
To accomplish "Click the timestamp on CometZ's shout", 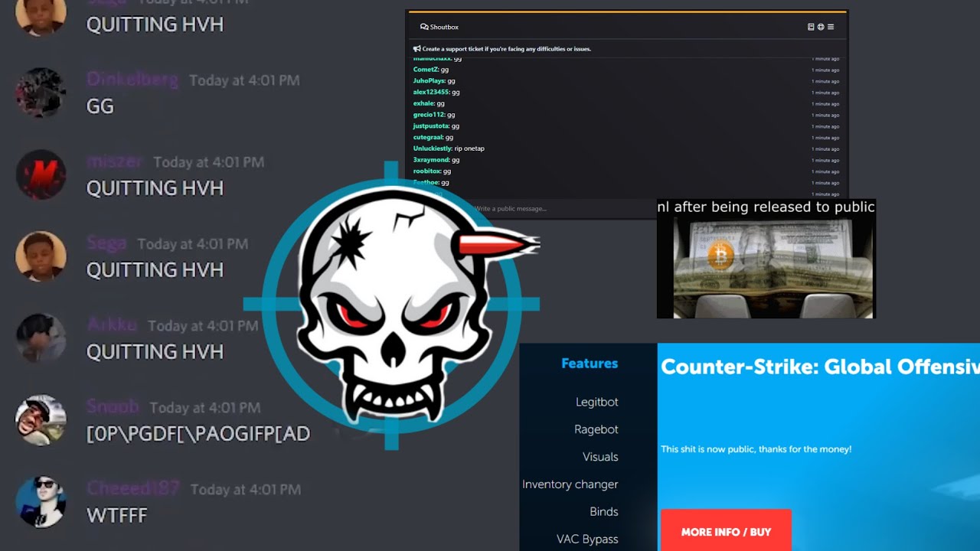I will pos(825,70).
